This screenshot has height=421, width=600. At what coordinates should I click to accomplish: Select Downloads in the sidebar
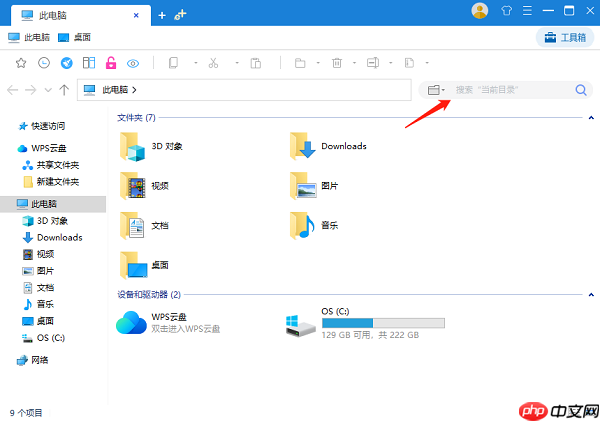pos(52,238)
